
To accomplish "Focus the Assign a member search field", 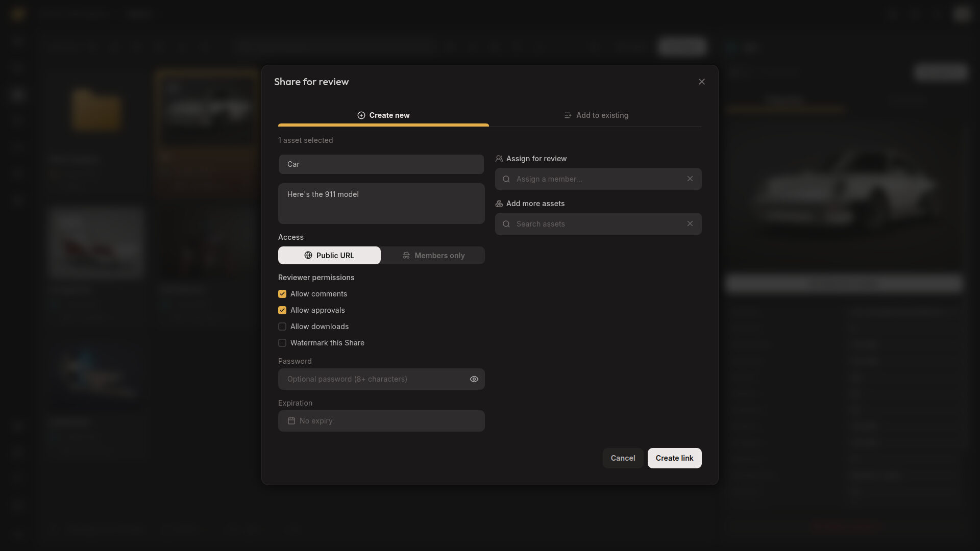I will click(598, 179).
